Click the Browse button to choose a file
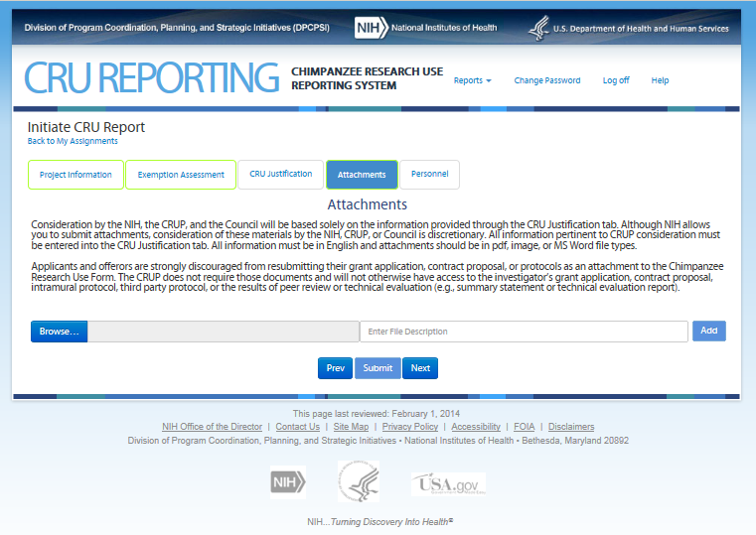The width and height of the screenshot is (756, 535). (x=59, y=332)
